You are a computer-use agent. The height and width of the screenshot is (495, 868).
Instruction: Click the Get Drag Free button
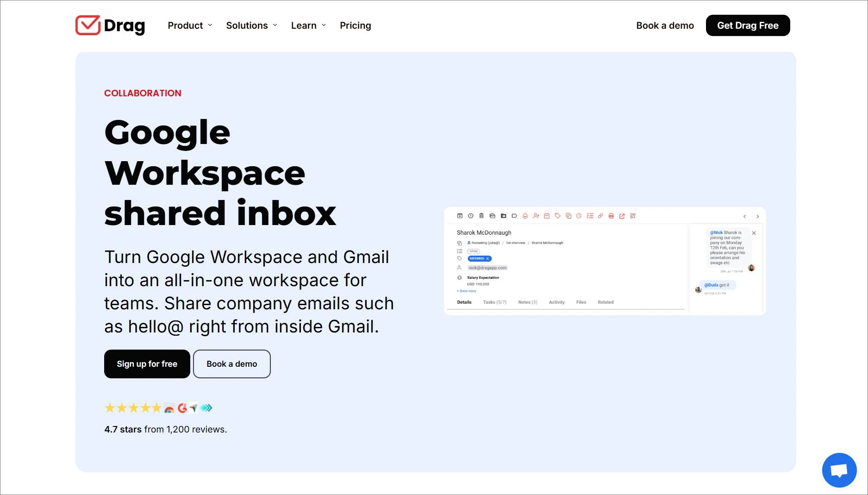coord(748,25)
